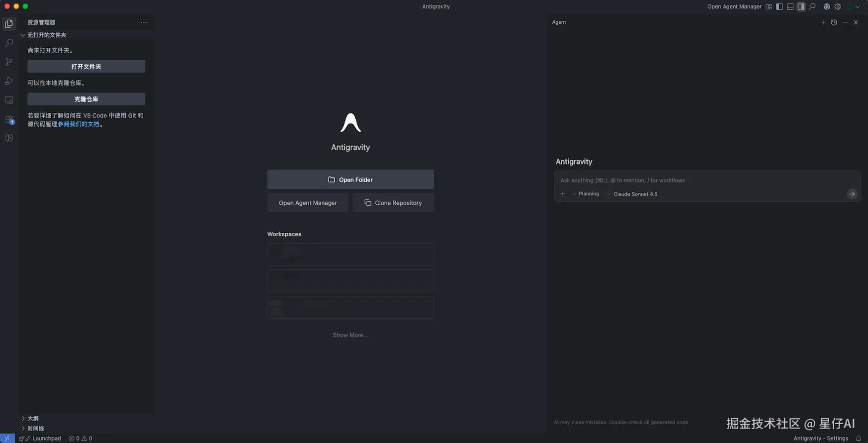Close the Agent panel

856,22
